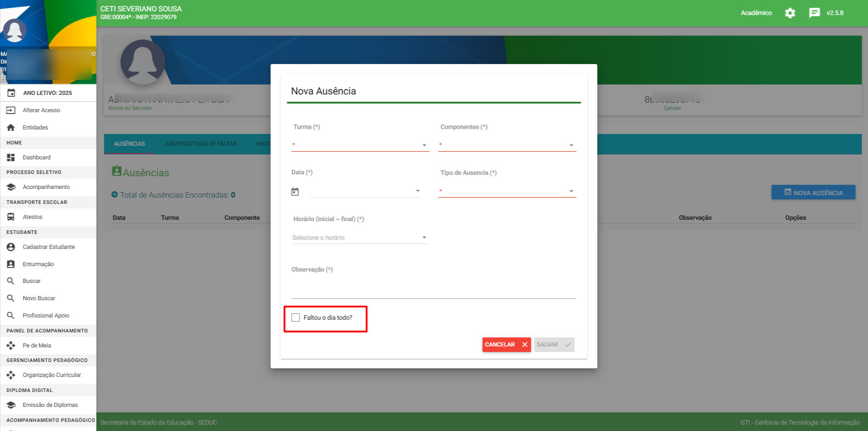
Task: Click the Atestos bus icon
Action: coord(11,217)
